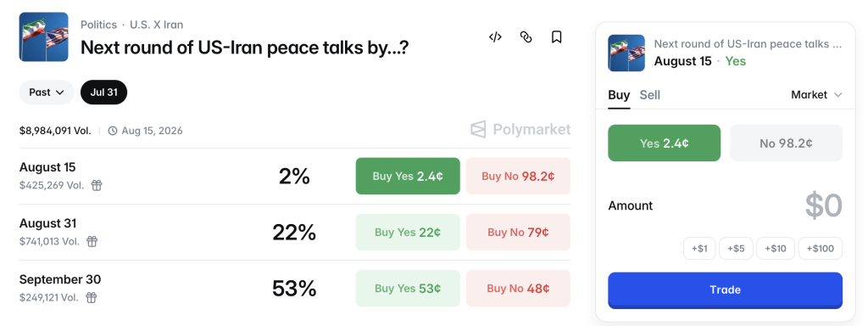Image resolution: width=868 pixels, height=326 pixels.
Task: Add +$100 to amount
Action: (821, 249)
